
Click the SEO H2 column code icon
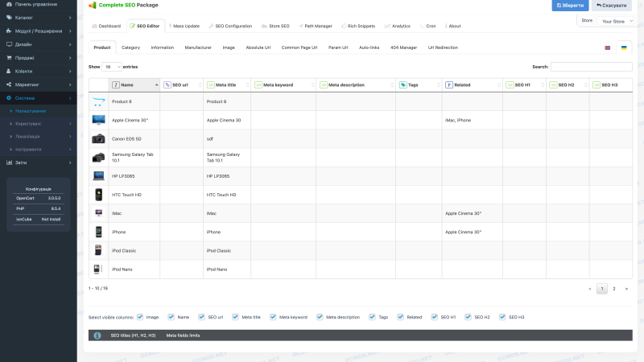[553, 85]
